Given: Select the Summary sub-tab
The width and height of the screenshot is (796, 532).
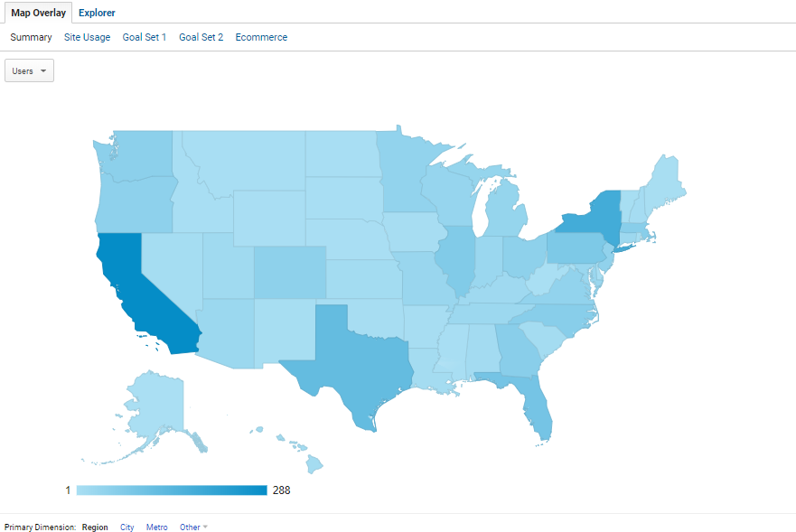Looking at the screenshot, I should (x=31, y=37).
